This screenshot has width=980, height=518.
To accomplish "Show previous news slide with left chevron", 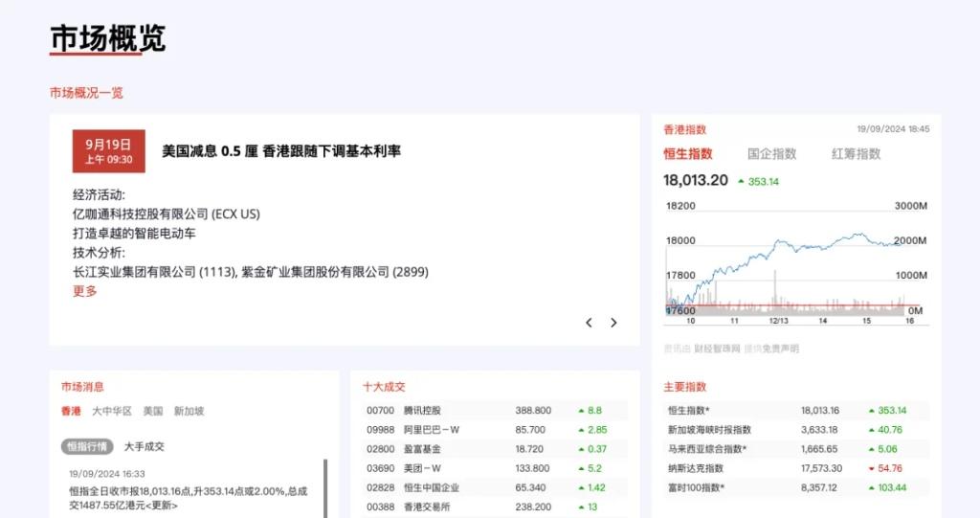I will 589,323.
